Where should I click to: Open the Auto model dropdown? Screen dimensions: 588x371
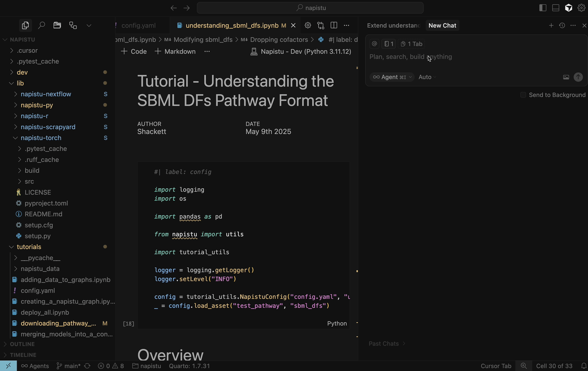point(427,77)
